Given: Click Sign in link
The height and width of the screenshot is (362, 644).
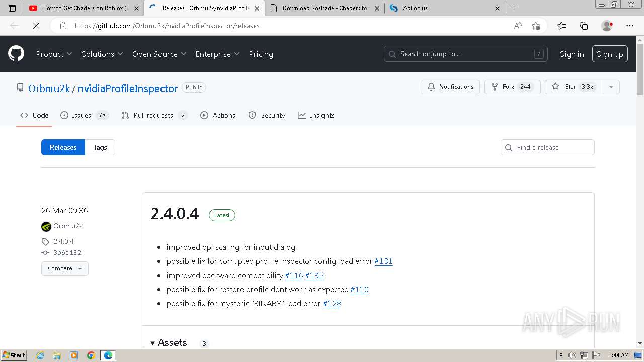Looking at the screenshot, I should 572,54.
